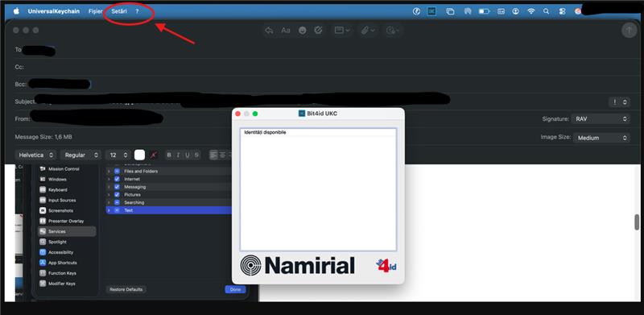The width and height of the screenshot is (644, 315).
Task: Open the Regular font style dropdown
Action: pos(80,155)
